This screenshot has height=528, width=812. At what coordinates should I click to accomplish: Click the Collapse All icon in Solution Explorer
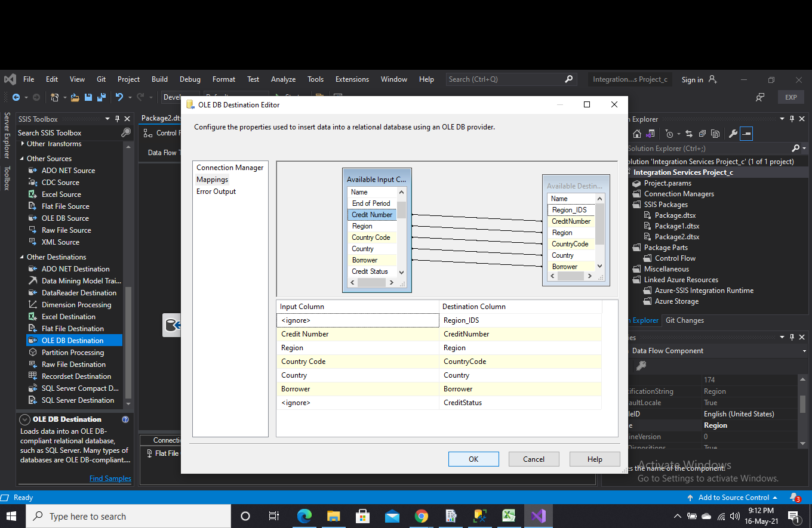pos(702,134)
